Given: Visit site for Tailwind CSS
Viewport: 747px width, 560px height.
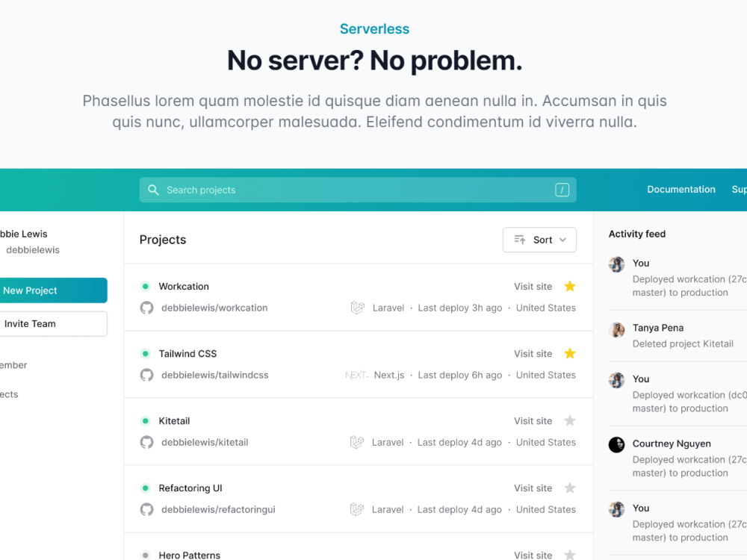Looking at the screenshot, I should pos(533,353).
